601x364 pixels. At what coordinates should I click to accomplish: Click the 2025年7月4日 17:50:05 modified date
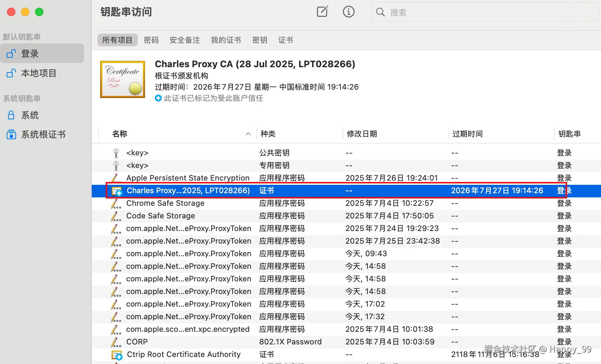coord(389,216)
